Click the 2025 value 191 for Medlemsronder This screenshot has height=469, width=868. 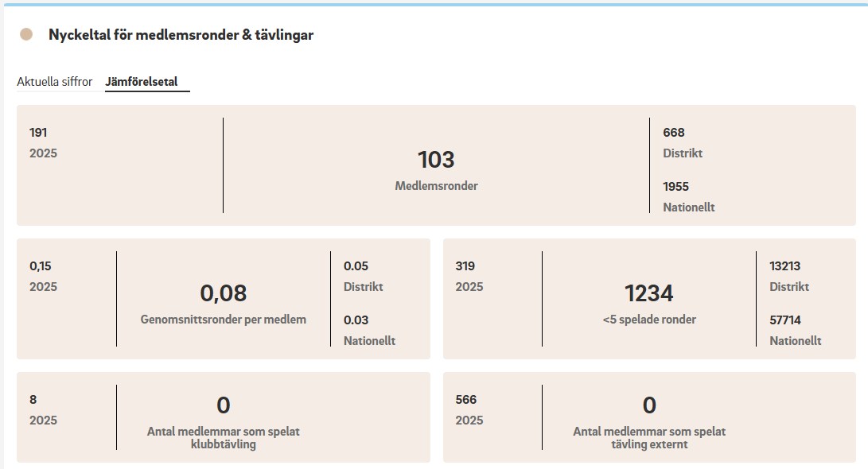pyautogui.click(x=38, y=133)
